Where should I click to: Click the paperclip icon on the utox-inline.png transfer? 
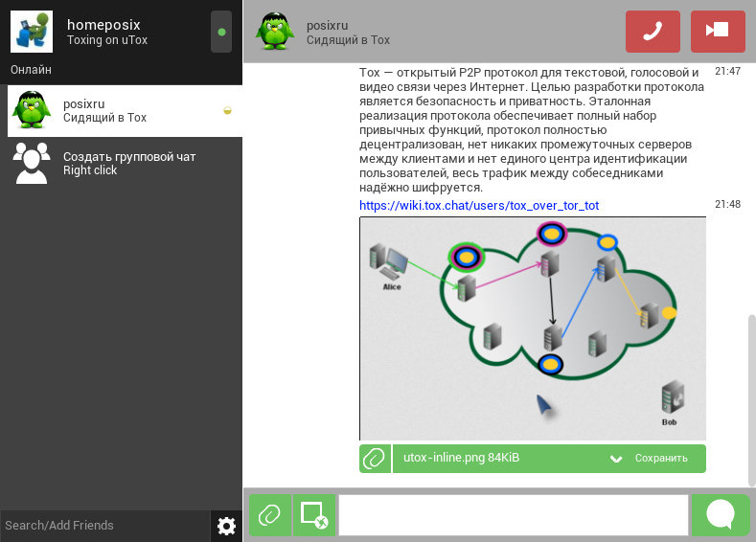(x=375, y=458)
